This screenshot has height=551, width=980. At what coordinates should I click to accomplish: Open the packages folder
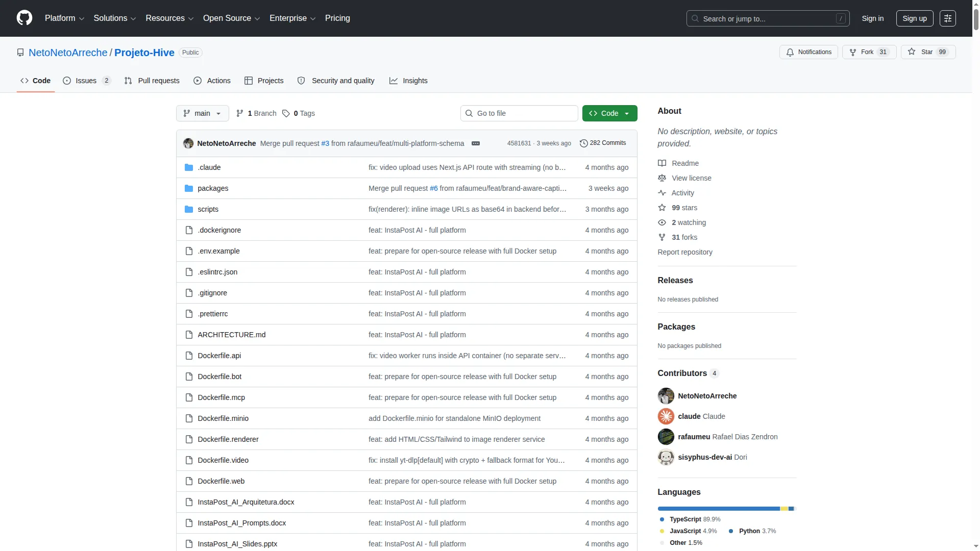tap(213, 188)
